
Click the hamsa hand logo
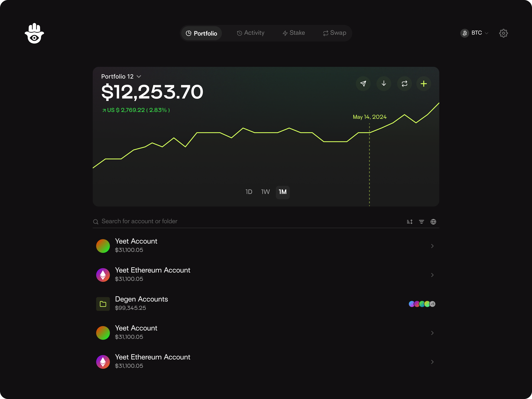click(x=34, y=33)
